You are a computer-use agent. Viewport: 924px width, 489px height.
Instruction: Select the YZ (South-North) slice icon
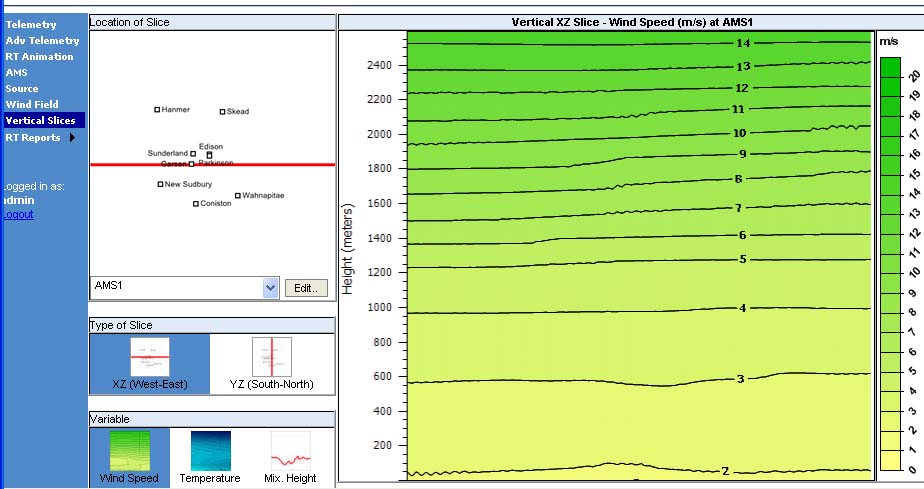(271, 357)
